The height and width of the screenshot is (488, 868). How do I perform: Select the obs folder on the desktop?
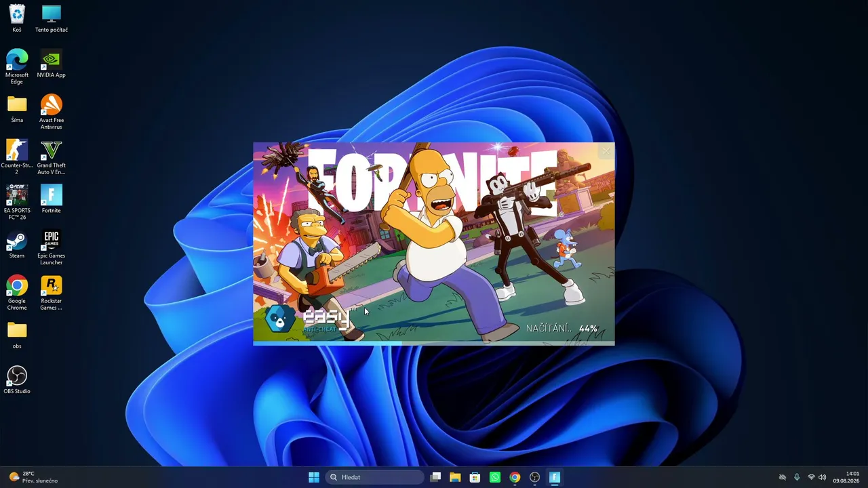pyautogui.click(x=17, y=335)
